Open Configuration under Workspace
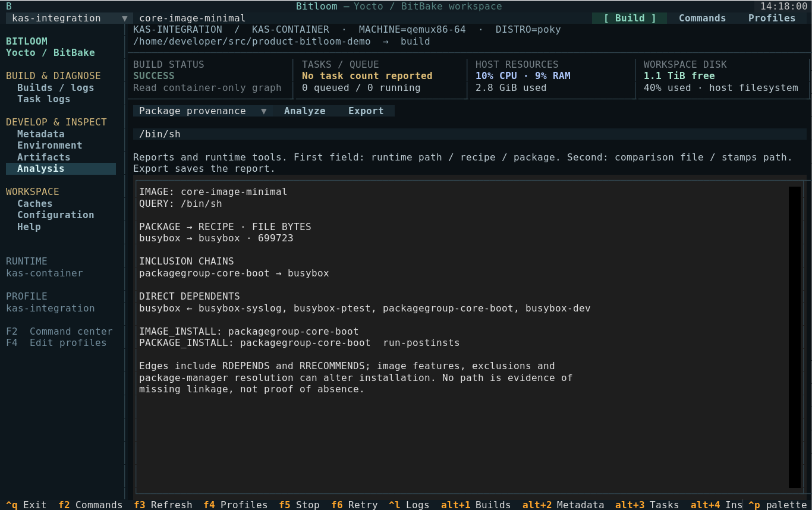812x510 pixels. coord(55,215)
